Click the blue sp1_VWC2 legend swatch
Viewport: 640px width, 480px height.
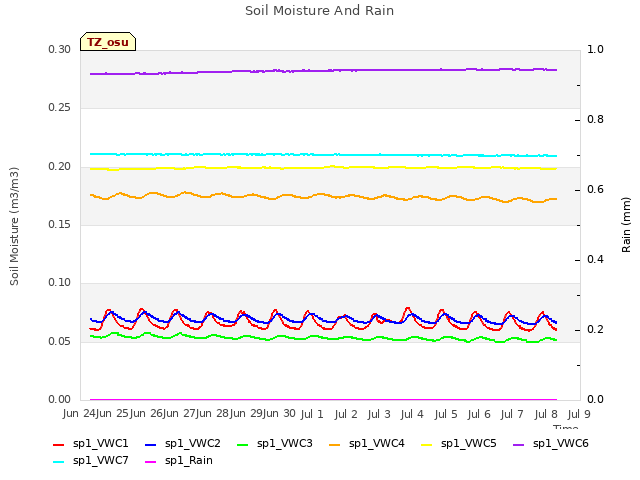pos(151,445)
